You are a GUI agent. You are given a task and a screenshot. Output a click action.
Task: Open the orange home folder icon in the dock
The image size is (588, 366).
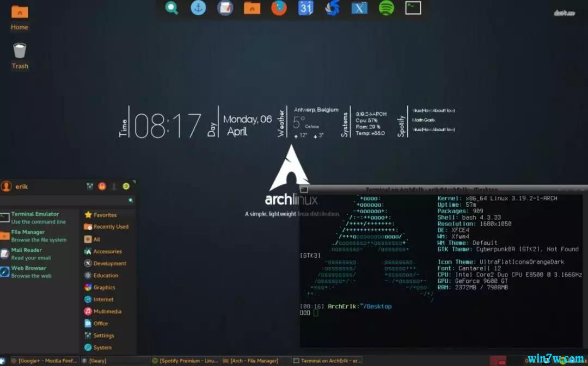(x=252, y=8)
